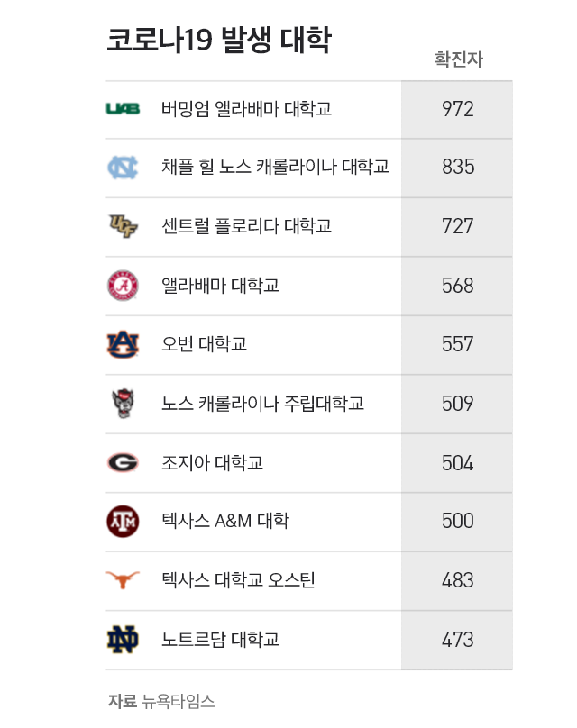Click the 확진자 column header

[459, 59]
